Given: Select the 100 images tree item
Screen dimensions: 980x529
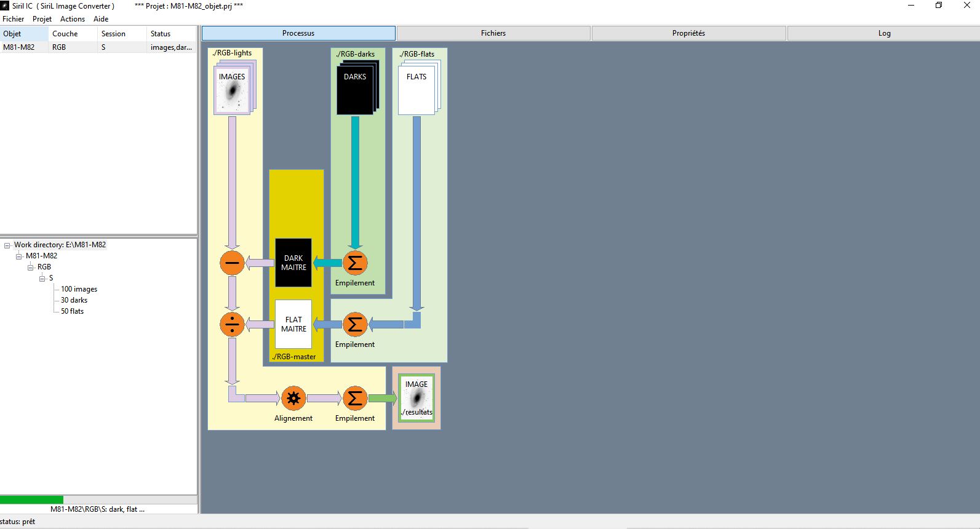Looking at the screenshot, I should (79, 289).
